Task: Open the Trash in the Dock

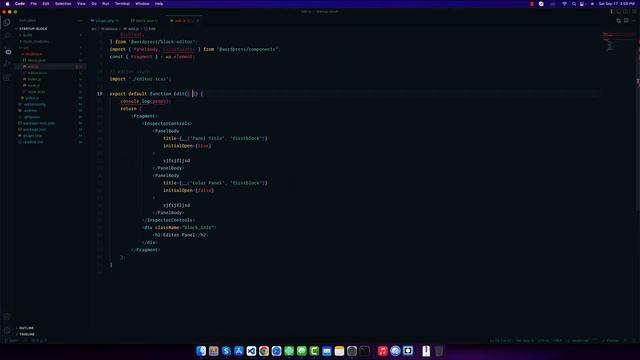Action: tap(439, 351)
